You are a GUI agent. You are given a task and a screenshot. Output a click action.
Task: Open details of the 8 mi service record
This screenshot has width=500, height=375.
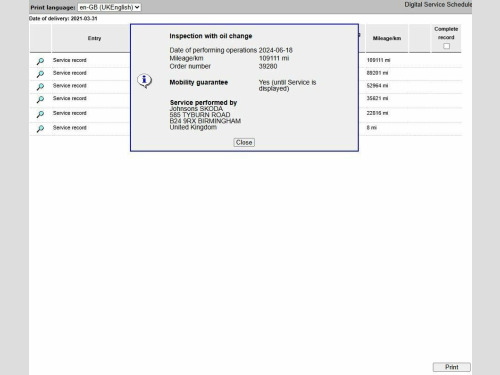pos(40,128)
